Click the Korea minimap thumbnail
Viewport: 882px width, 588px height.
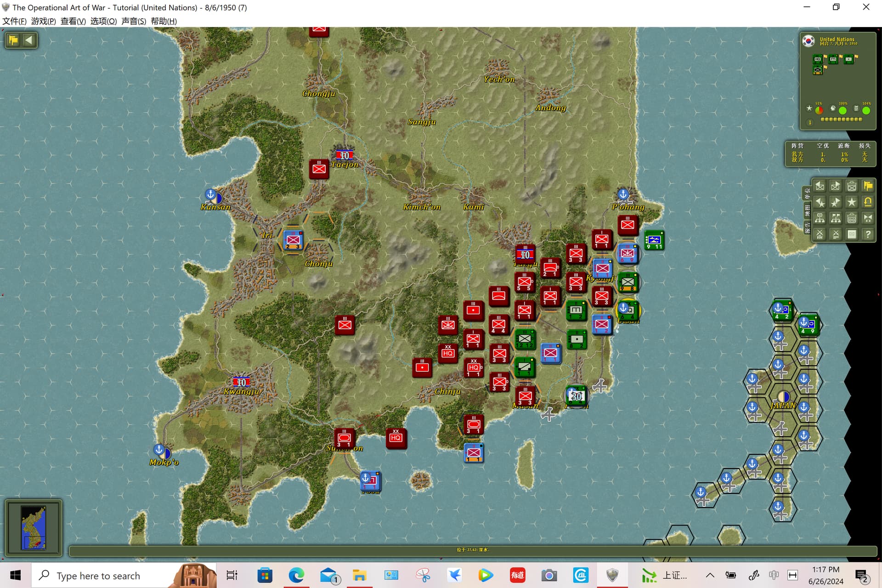tap(34, 527)
